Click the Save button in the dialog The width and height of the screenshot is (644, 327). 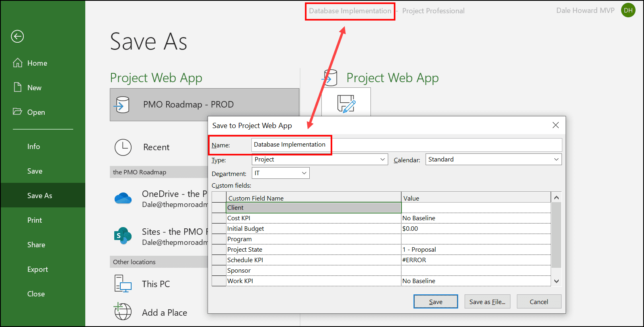pos(436,302)
